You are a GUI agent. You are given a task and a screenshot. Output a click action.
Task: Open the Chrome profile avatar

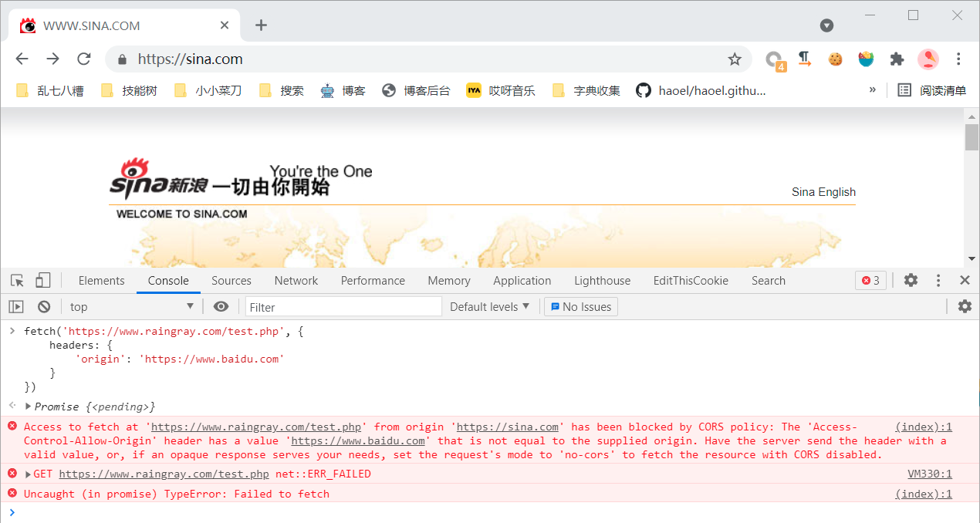(x=928, y=59)
